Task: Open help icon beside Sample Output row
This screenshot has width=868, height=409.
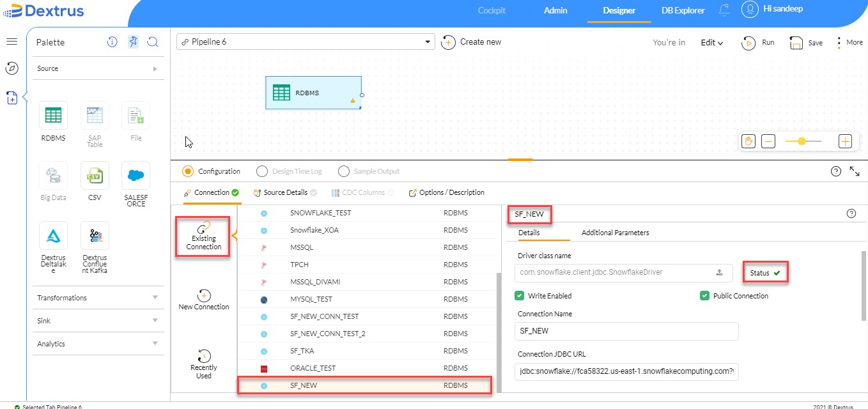Action: point(835,171)
